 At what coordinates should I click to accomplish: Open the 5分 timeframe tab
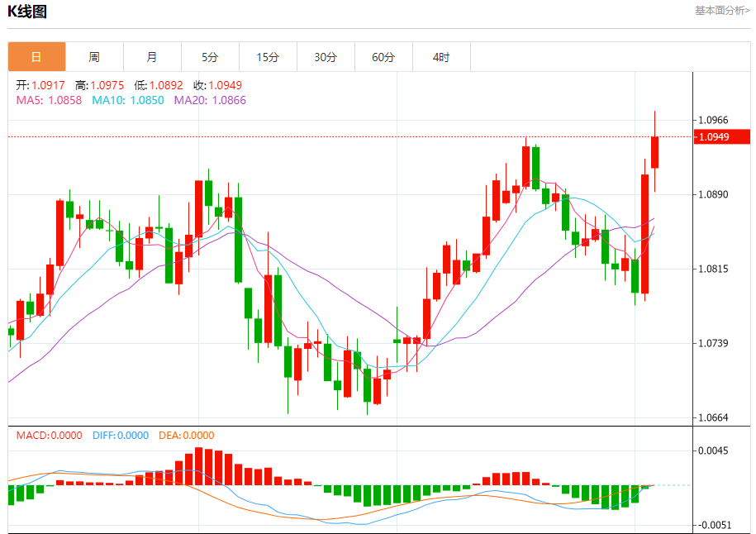coord(210,57)
